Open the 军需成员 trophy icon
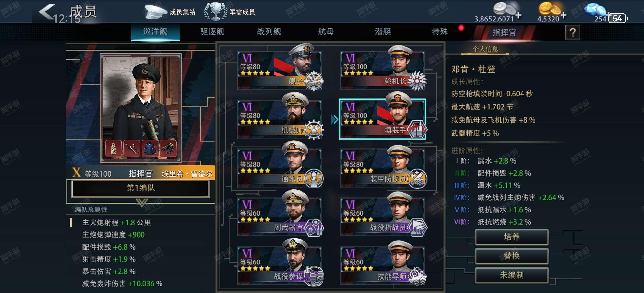This screenshot has height=293, width=644. 215,11
